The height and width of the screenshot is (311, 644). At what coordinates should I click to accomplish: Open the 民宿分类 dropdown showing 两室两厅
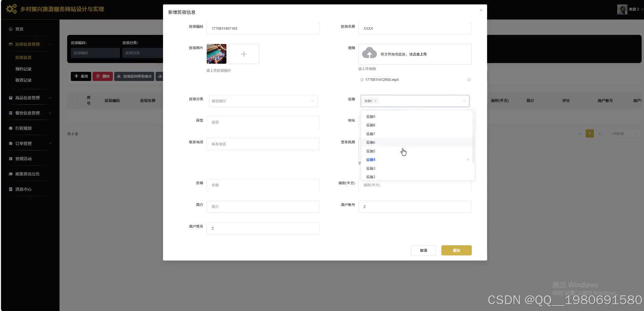(x=263, y=101)
